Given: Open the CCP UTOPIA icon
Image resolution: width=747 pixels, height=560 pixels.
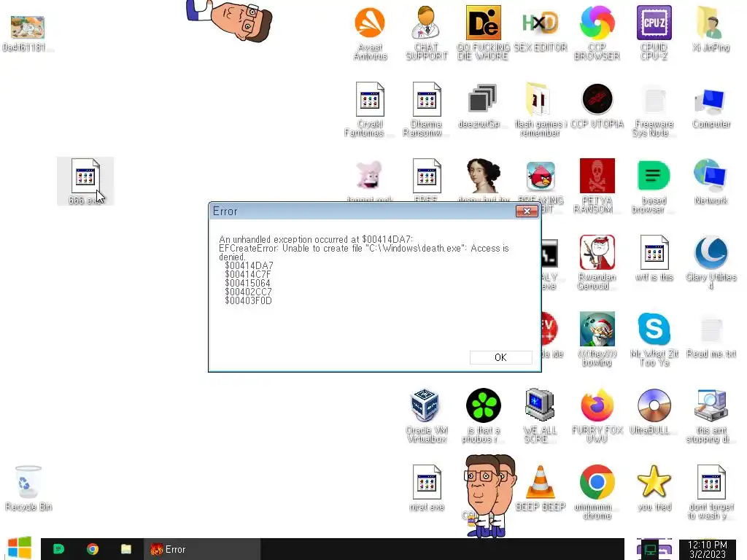Looking at the screenshot, I should 597,106.
